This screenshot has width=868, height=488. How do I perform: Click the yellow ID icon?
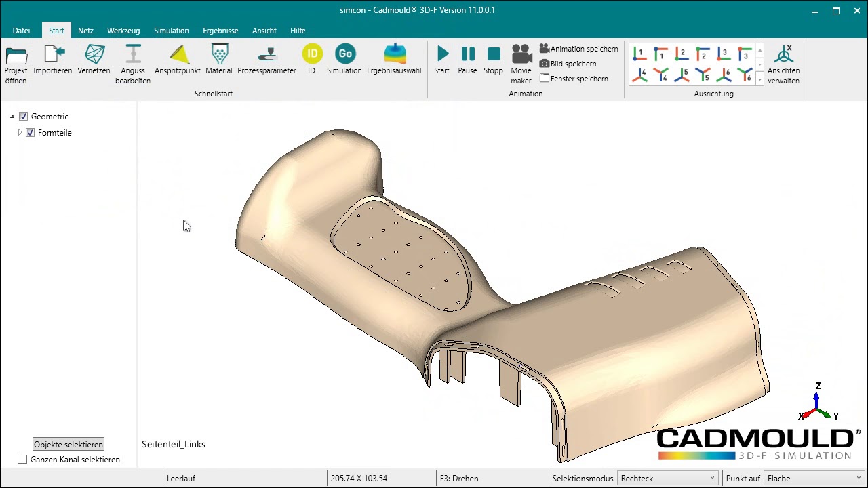312,54
